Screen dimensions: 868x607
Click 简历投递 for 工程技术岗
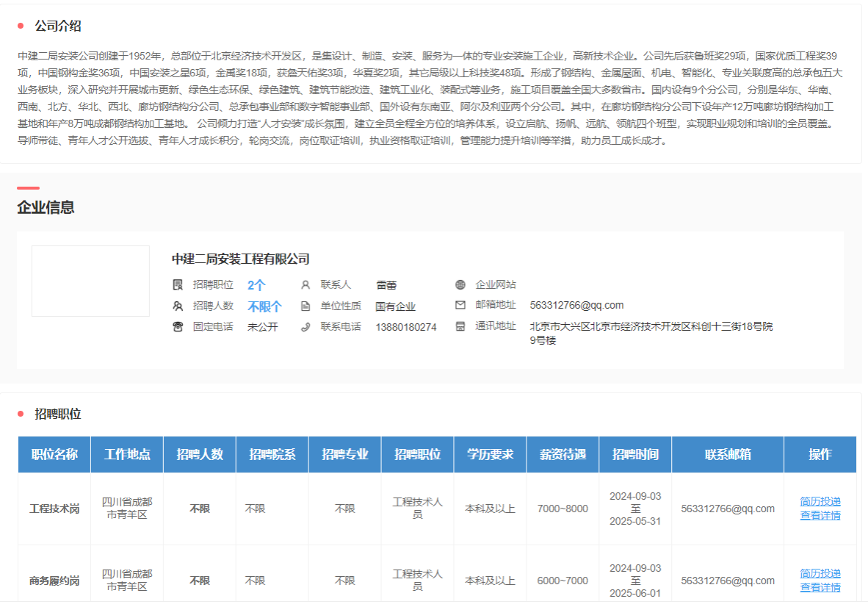pyautogui.click(x=820, y=501)
